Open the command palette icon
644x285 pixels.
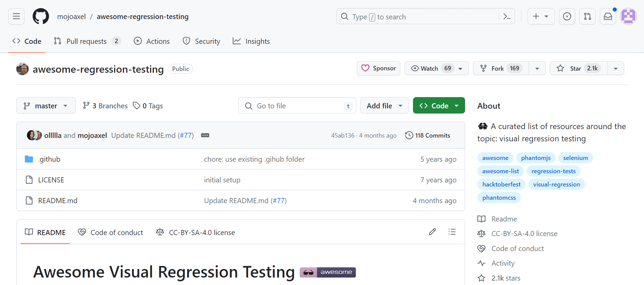(x=507, y=16)
